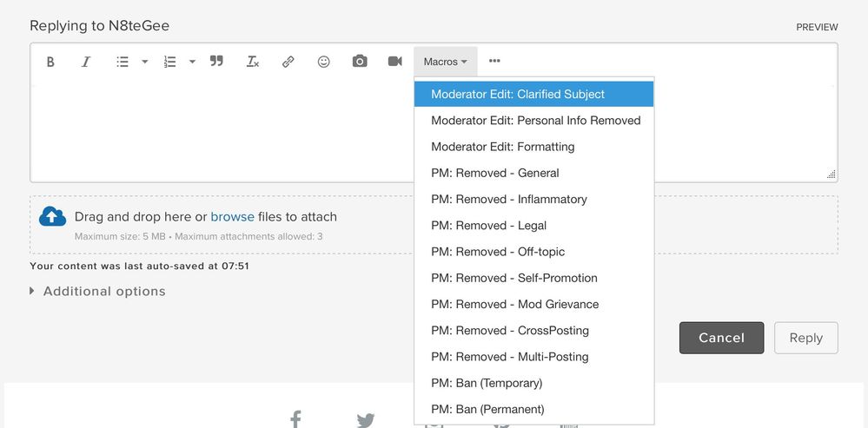This screenshot has height=428, width=868.
Task: Insert a numbered list
Action: pos(170,62)
